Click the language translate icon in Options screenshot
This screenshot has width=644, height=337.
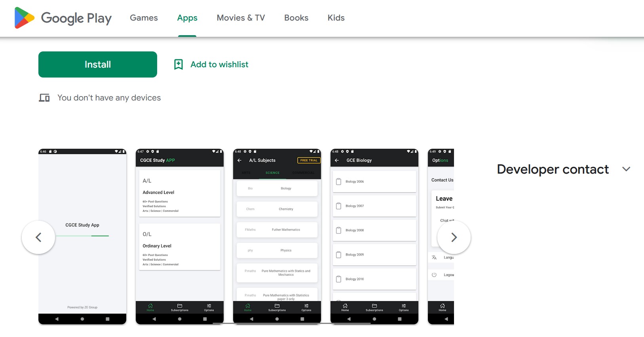pyautogui.click(x=434, y=257)
